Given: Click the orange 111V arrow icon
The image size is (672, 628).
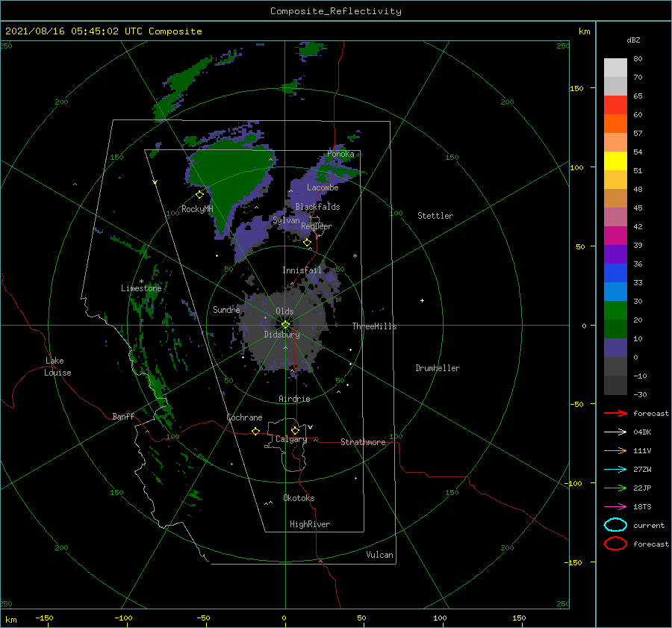Looking at the screenshot, I should (x=615, y=450).
